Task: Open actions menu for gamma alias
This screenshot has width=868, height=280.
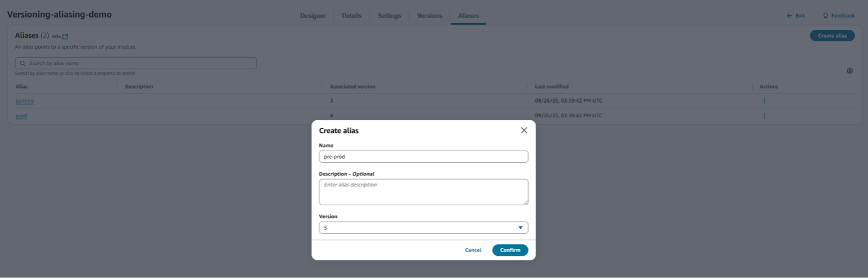Action: tap(764, 101)
